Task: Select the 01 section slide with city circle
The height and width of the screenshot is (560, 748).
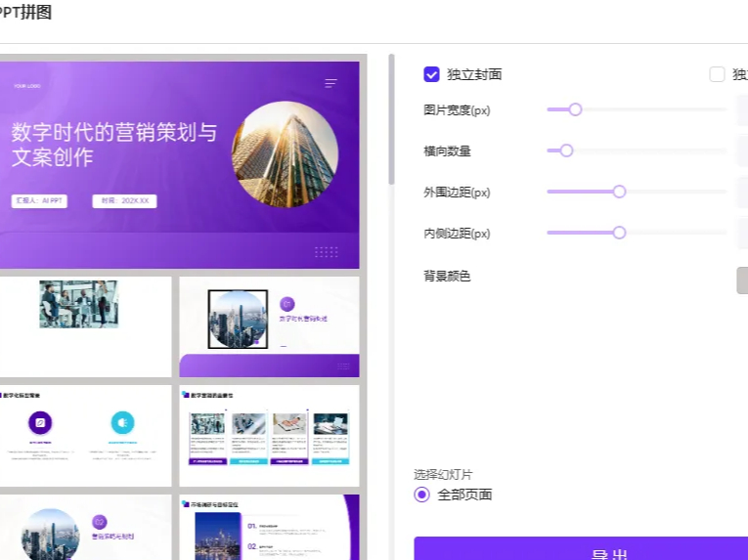Action: [269, 326]
